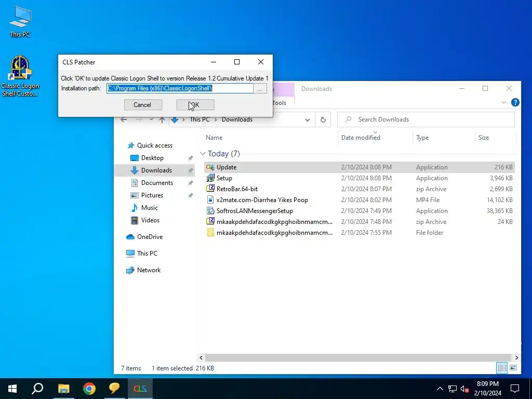Image resolution: width=532 pixels, height=399 pixels.
Task: Click the browse (...) button for installation path
Action: (260, 88)
